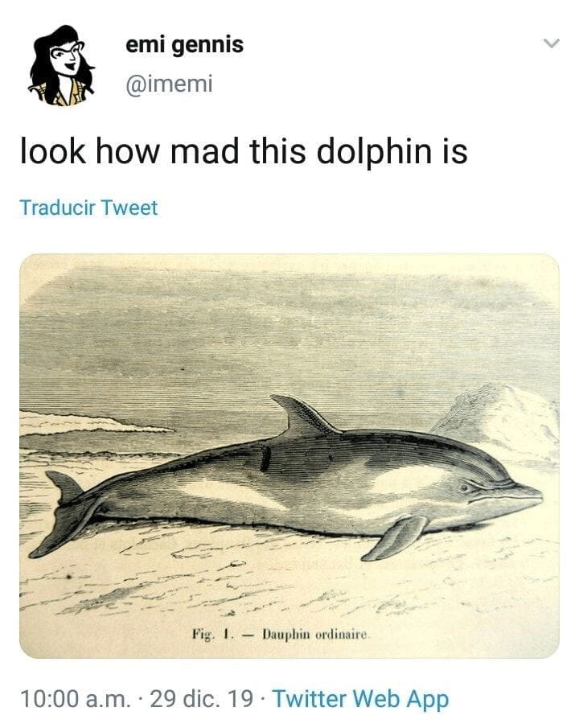
Task: Click the tweet text about the dolphin
Action: [244, 150]
